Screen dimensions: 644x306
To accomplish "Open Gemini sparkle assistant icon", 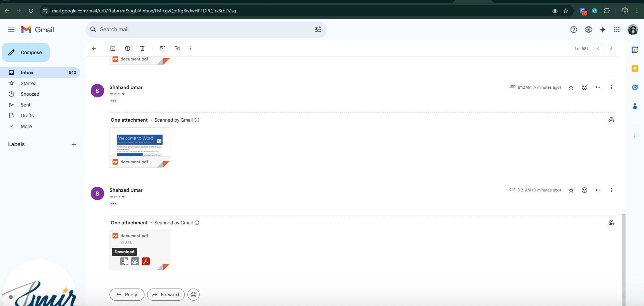I will [x=603, y=30].
